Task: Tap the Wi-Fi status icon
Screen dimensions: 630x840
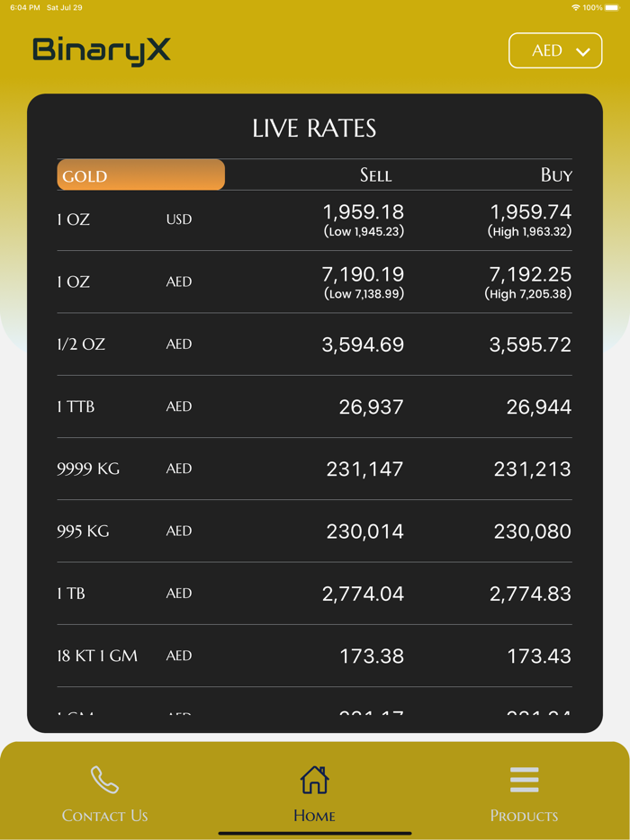Action: pos(576,7)
